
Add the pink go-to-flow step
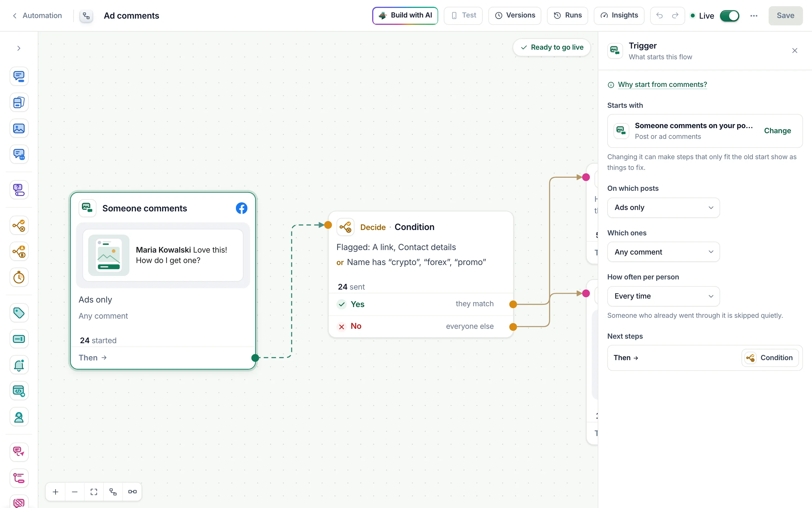[x=19, y=478]
